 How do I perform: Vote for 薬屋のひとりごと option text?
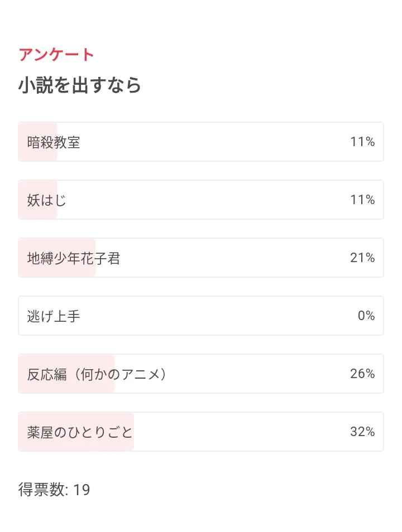click(80, 432)
